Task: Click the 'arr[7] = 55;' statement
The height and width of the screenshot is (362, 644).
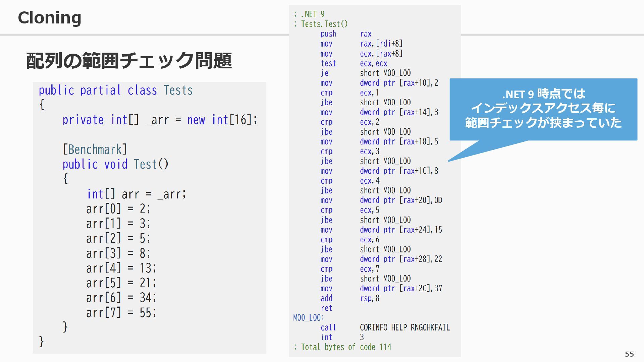Action: click(x=121, y=313)
